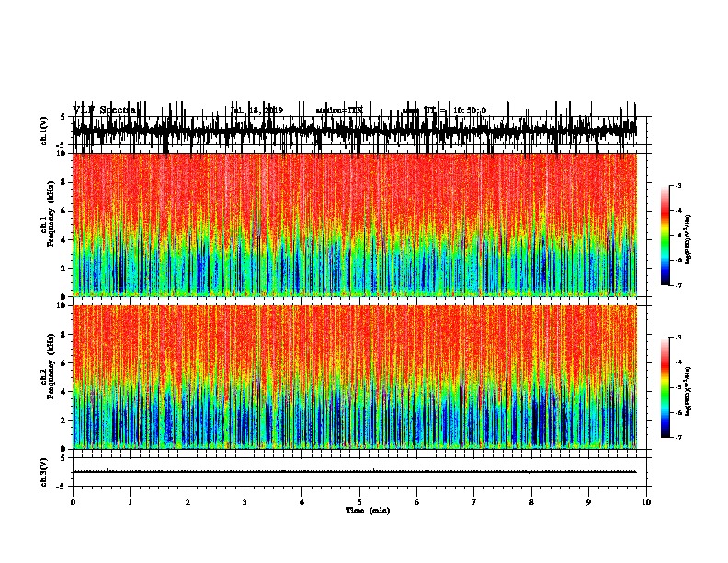Click the date label 'Jul. 18, 2019'
This screenshot has height=563, width=728.
256,110
